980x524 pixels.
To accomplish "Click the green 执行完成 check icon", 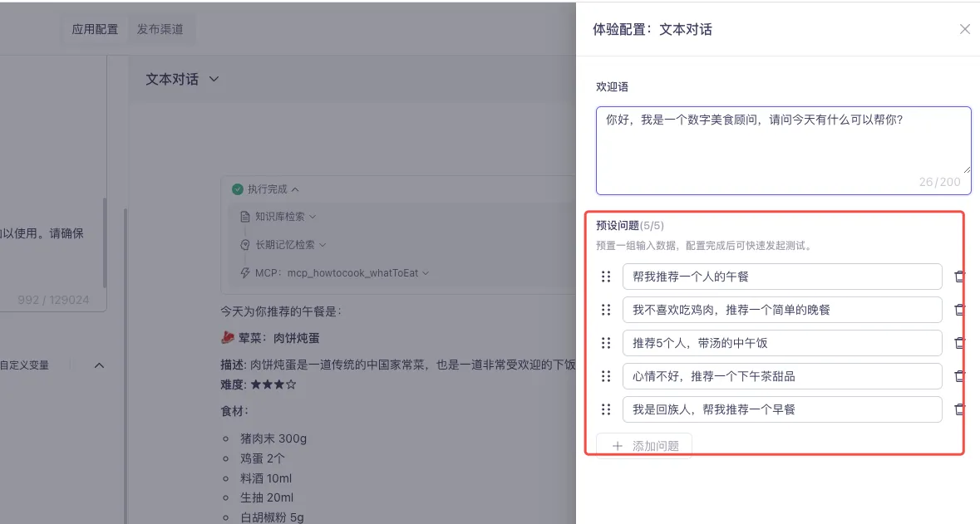I will (238, 189).
